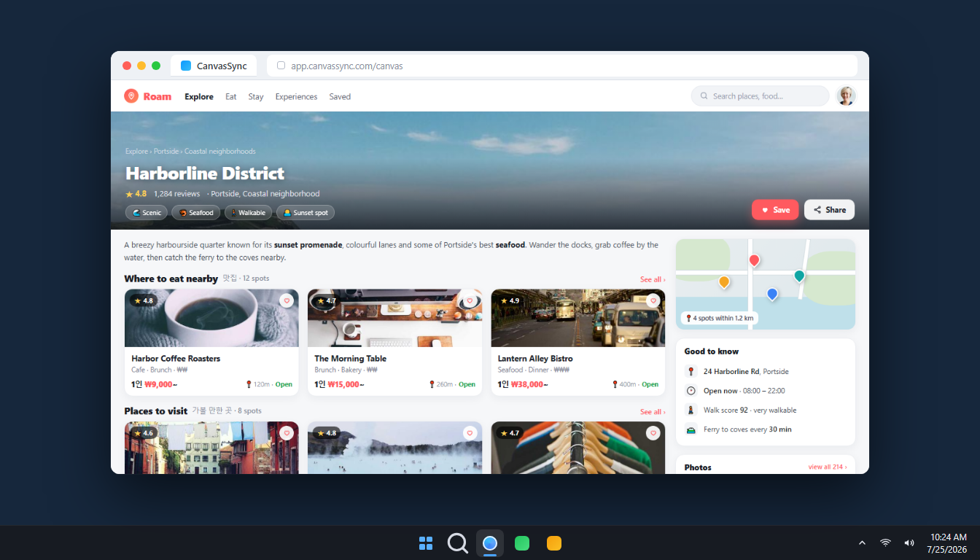This screenshot has height=560, width=980.
Task: Expand the system tray hidden icons chevron
Action: [x=862, y=542]
